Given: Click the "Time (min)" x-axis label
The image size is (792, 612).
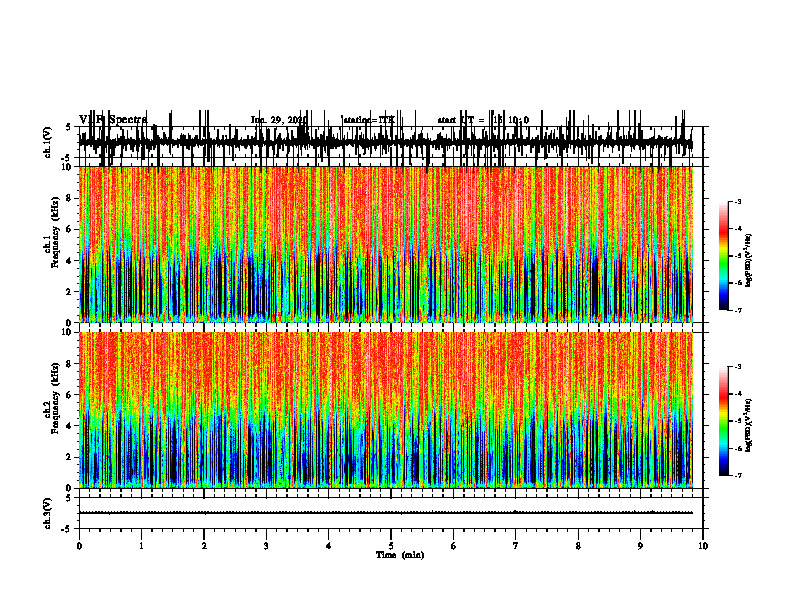Looking at the screenshot, I should [400, 555].
